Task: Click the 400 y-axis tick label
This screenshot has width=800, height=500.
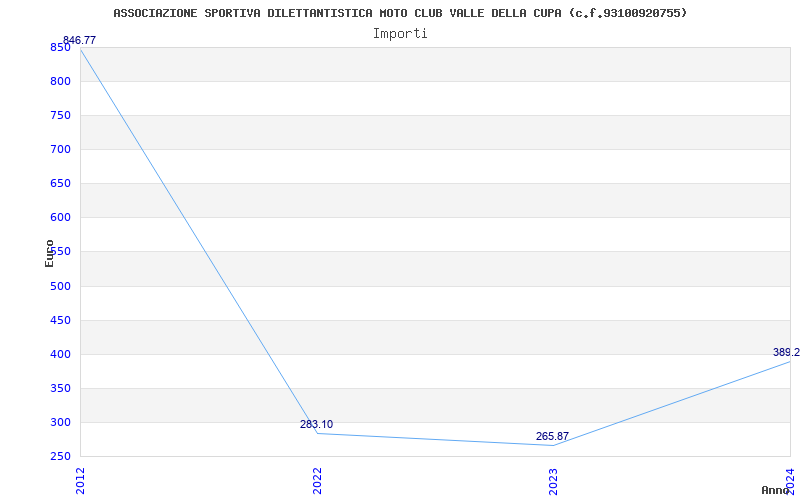Action: coord(60,355)
